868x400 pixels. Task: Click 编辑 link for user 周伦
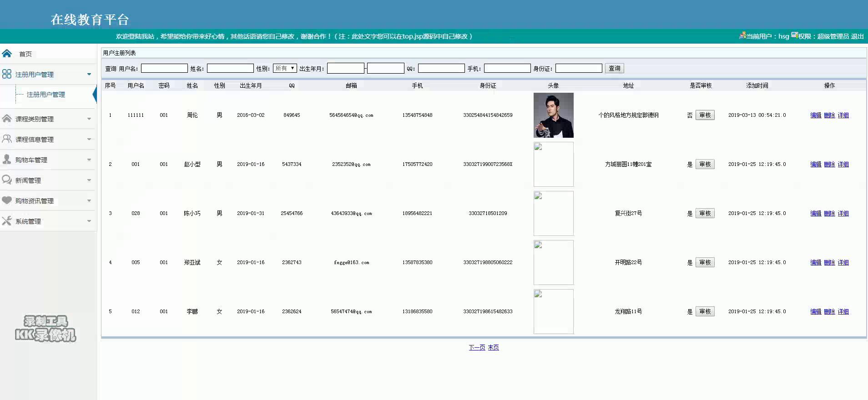click(816, 115)
